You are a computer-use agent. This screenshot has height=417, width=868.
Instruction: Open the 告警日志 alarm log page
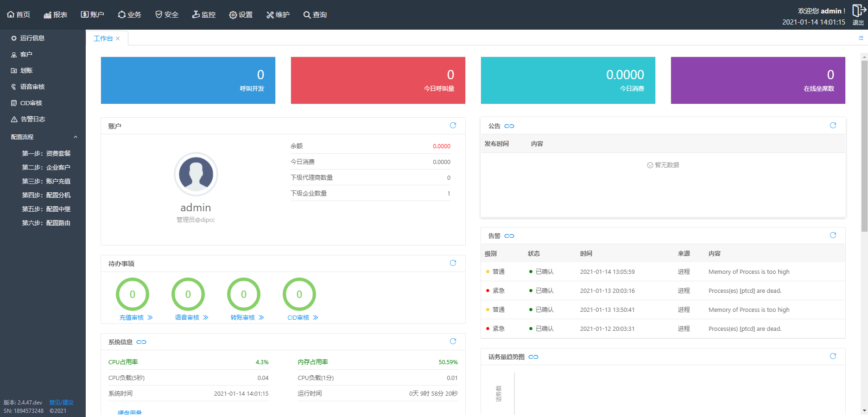coord(32,119)
